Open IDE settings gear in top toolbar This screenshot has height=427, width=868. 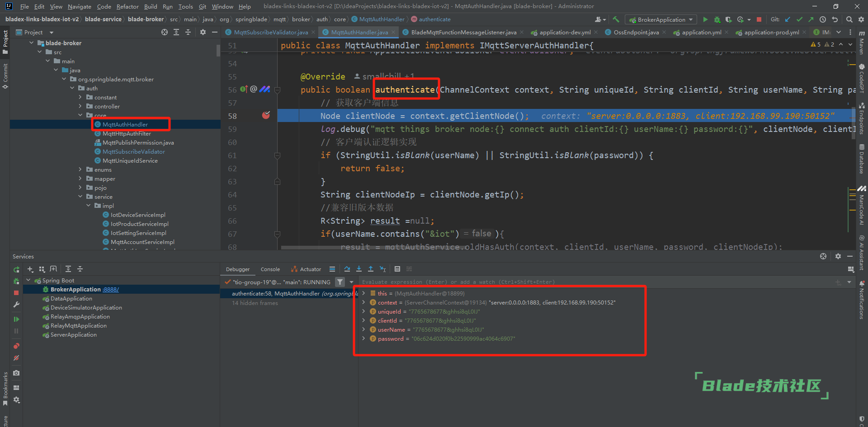[861, 19]
